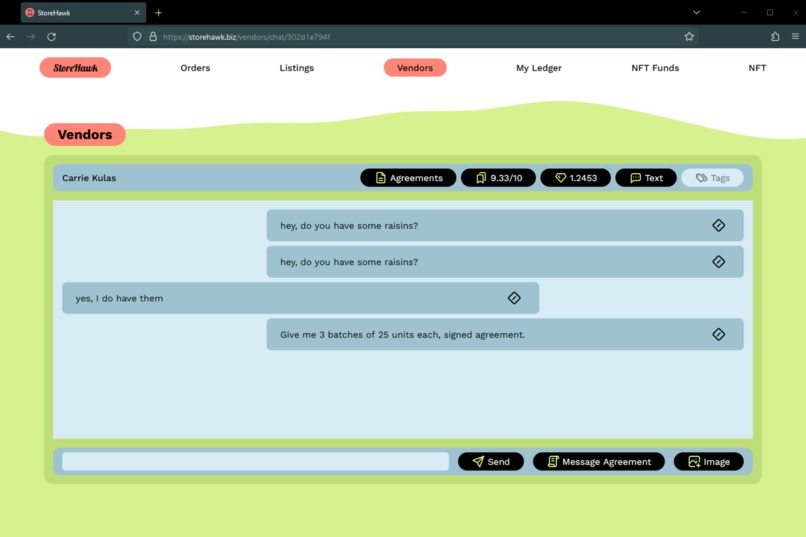Screen dimensions: 806x537
Task: Click the browser back arrow
Action: coord(10,36)
